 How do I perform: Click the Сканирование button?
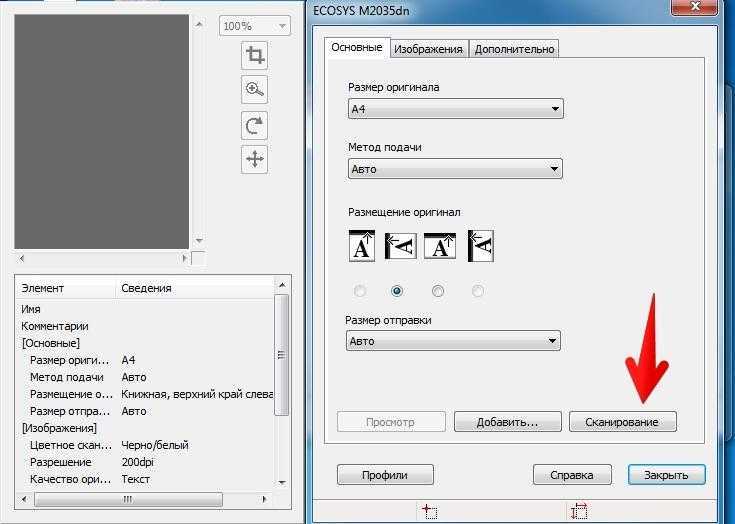click(x=622, y=422)
